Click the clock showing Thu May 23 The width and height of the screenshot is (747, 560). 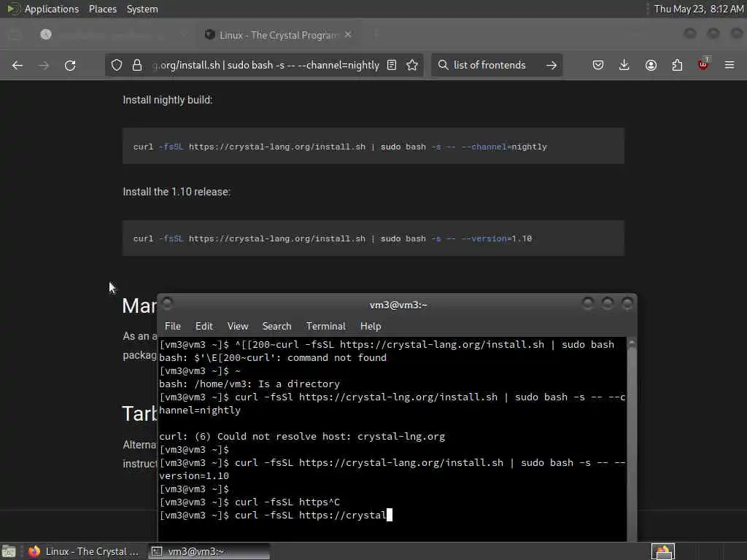point(698,9)
